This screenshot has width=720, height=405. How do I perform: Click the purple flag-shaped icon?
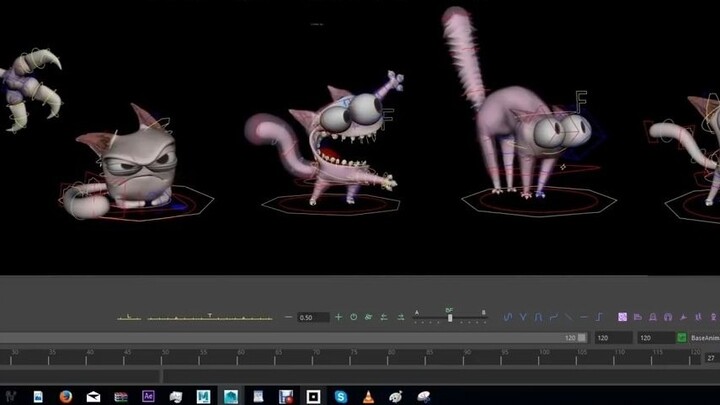[x=638, y=317]
